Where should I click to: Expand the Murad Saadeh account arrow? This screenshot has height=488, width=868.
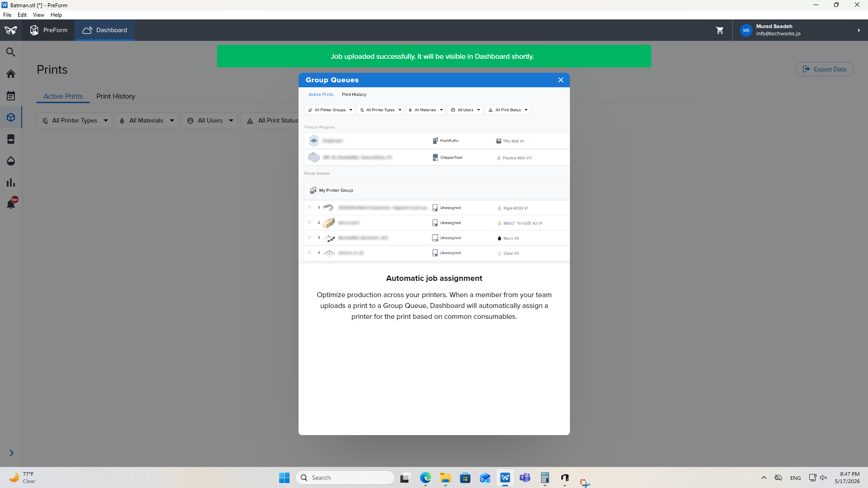[x=859, y=30]
